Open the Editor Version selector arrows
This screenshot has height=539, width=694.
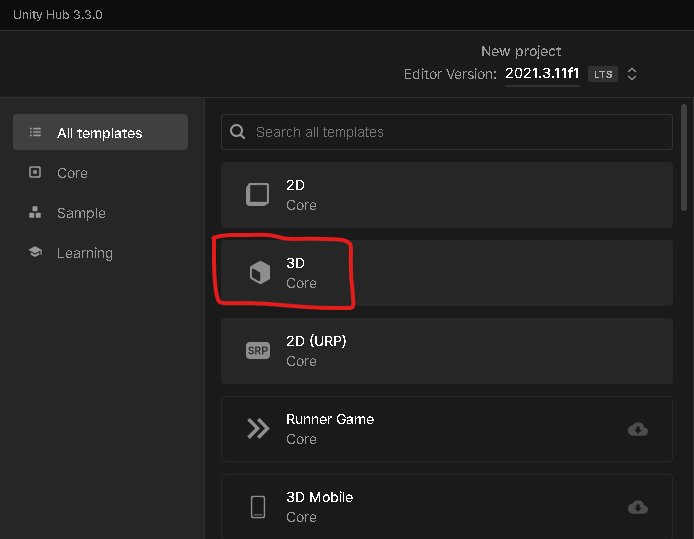[x=632, y=74]
